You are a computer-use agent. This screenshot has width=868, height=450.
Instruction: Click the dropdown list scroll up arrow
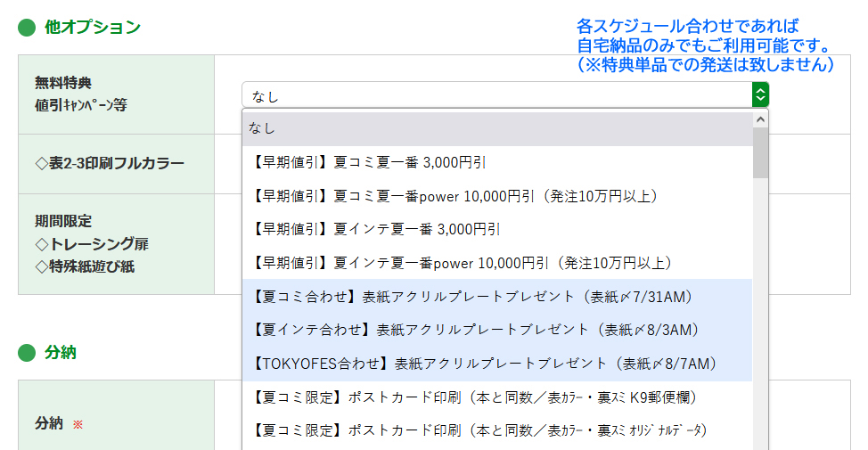[x=760, y=119]
